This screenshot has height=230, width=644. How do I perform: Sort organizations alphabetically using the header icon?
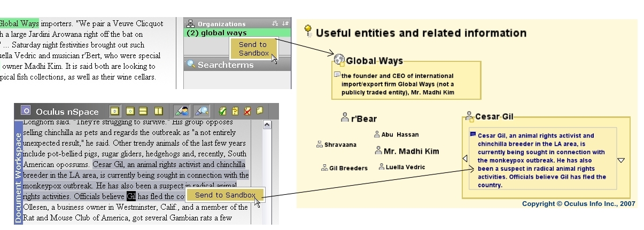click(x=275, y=23)
